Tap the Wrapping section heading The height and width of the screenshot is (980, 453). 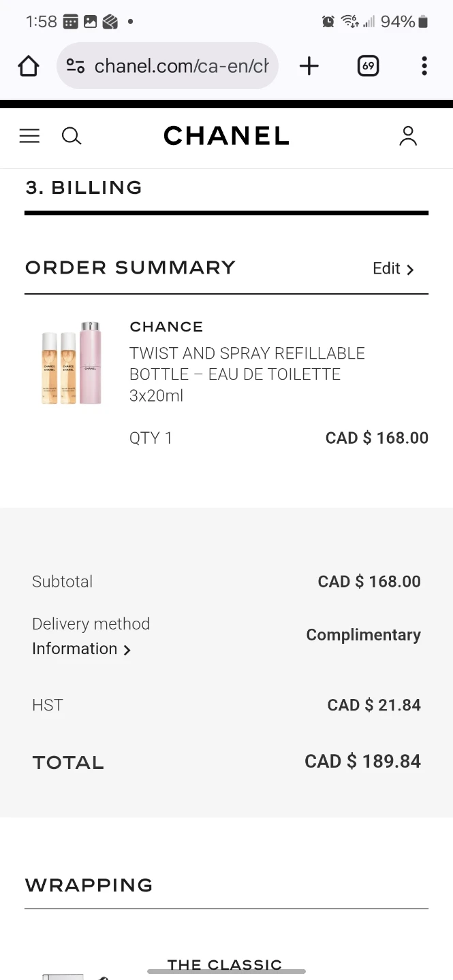point(89,885)
